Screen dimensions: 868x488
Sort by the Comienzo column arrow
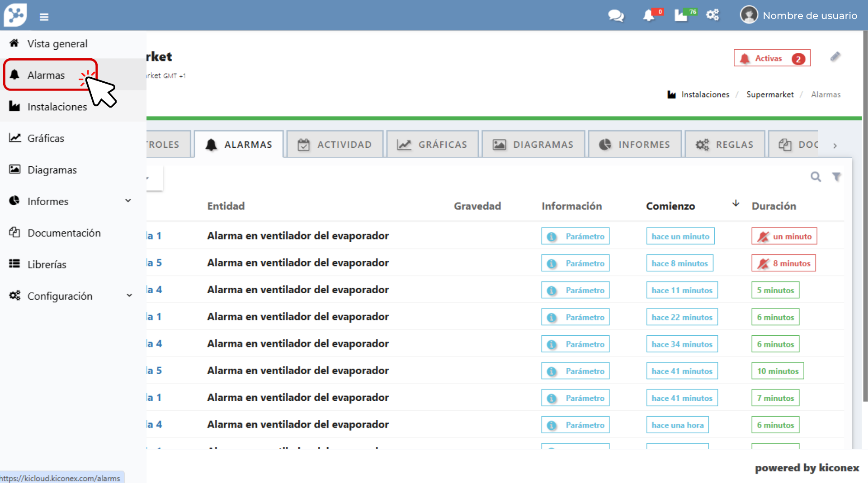[x=736, y=204]
